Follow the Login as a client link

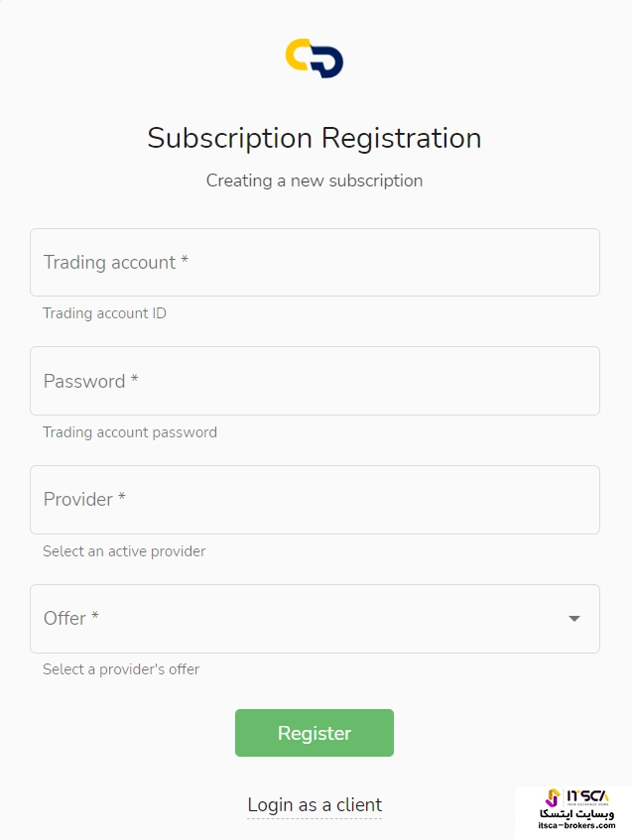[x=315, y=805]
